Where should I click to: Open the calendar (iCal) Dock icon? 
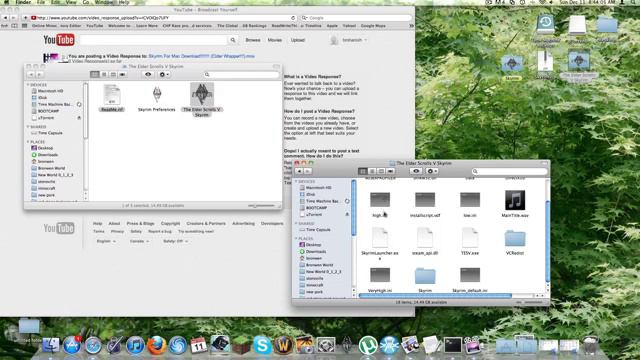199,345
